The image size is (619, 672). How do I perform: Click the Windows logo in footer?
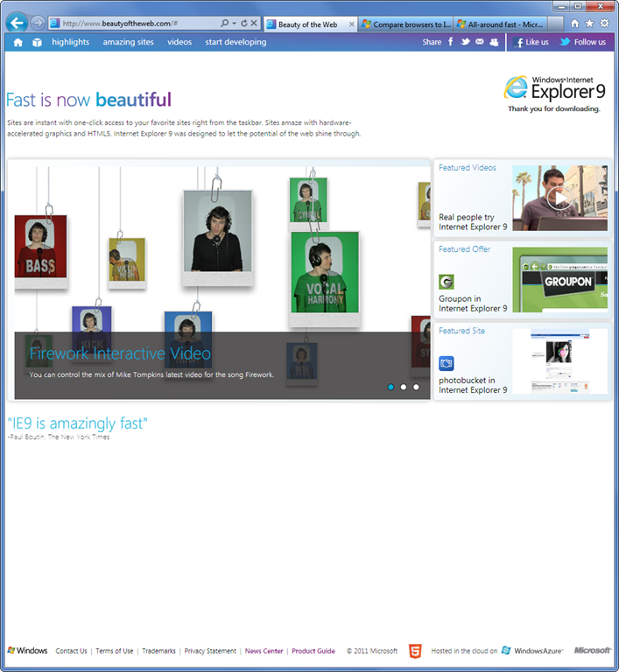click(x=27, y=650)
